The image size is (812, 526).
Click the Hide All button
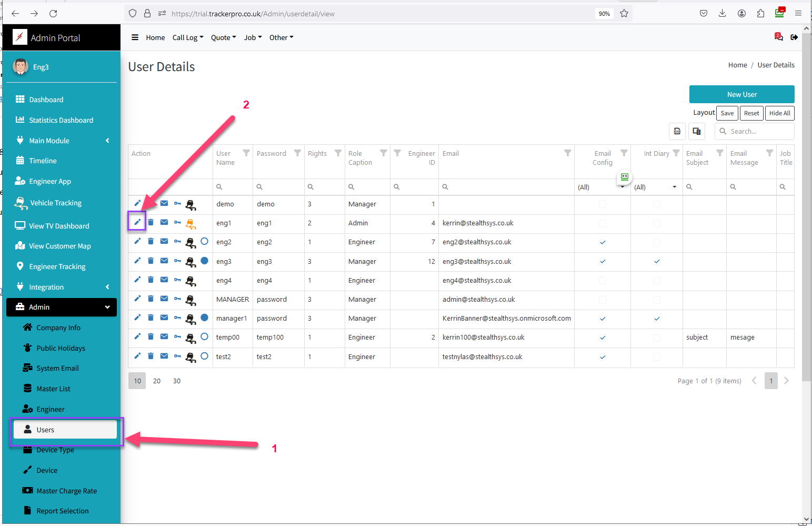pyautogui.click(x=779, y=113)
